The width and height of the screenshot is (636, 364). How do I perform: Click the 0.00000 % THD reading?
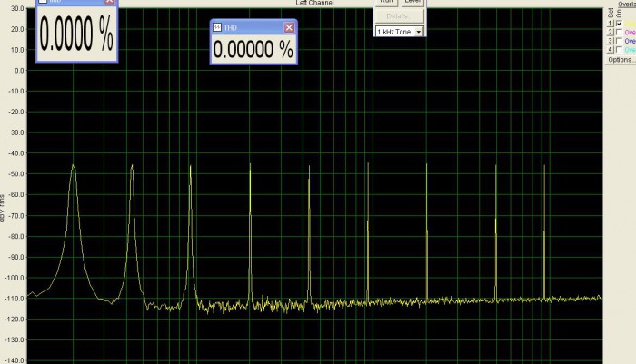click(x=253, y=49)
